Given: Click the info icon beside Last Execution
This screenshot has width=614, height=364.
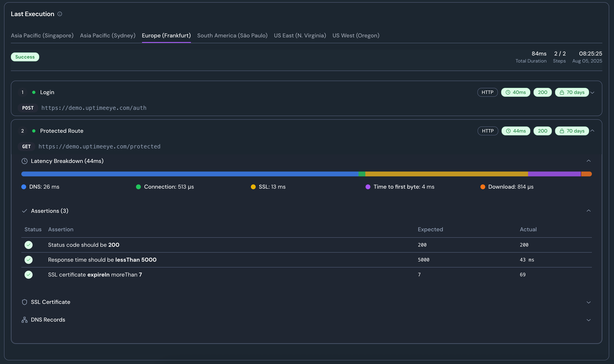Looking at the screenshot, I should click(x=60, y=14).
